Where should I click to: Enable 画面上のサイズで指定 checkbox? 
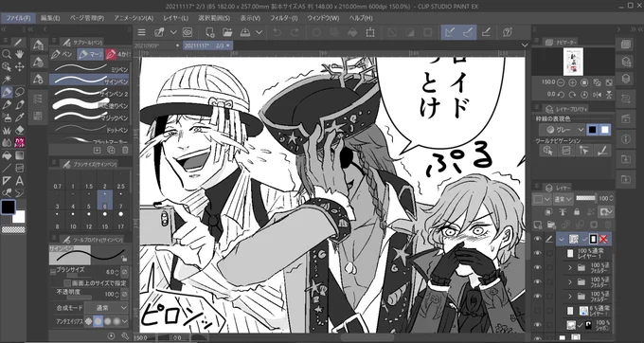(x=67, y=283)
